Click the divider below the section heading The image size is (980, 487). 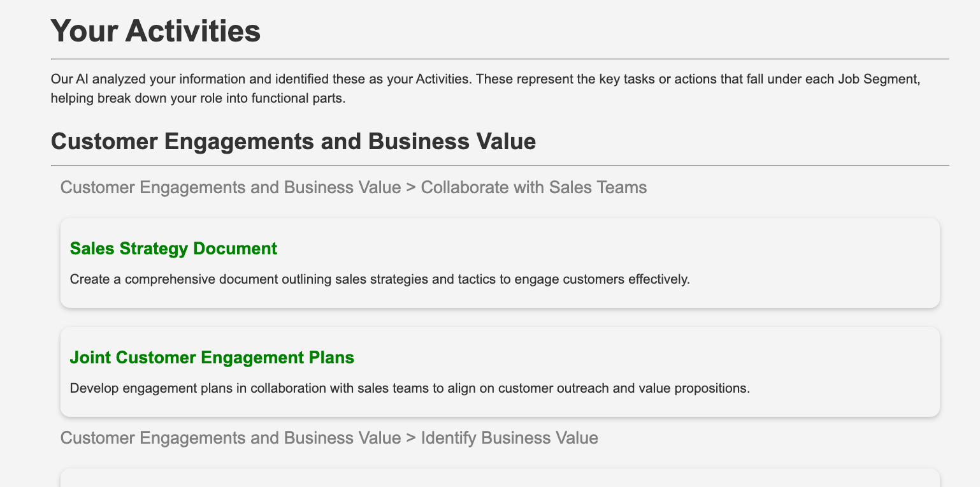point(500,166)
